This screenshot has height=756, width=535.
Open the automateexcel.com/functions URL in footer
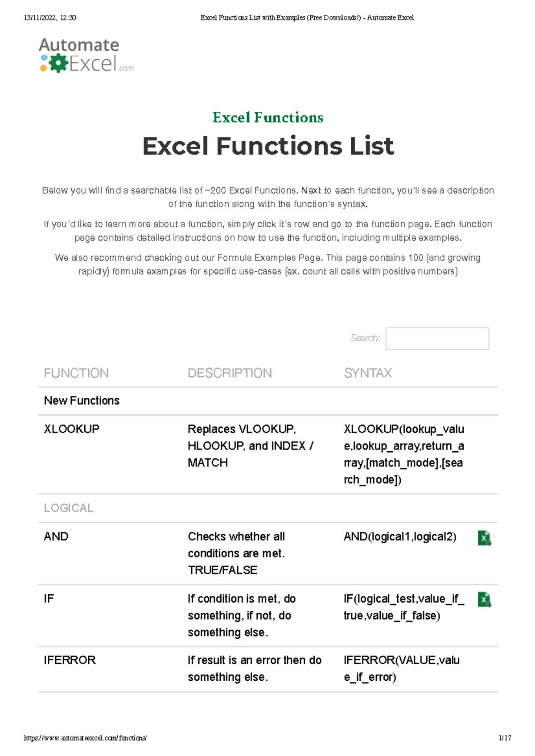(85, 738)
